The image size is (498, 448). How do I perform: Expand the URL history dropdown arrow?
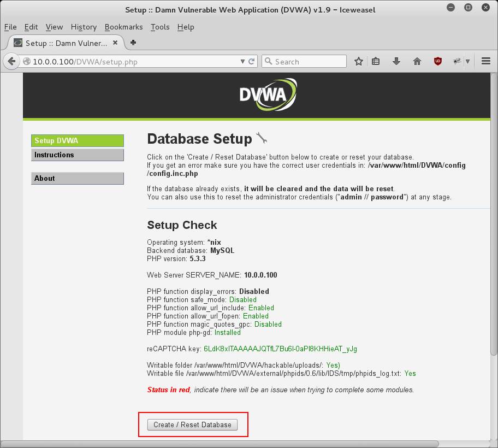[x=242, y=61]
